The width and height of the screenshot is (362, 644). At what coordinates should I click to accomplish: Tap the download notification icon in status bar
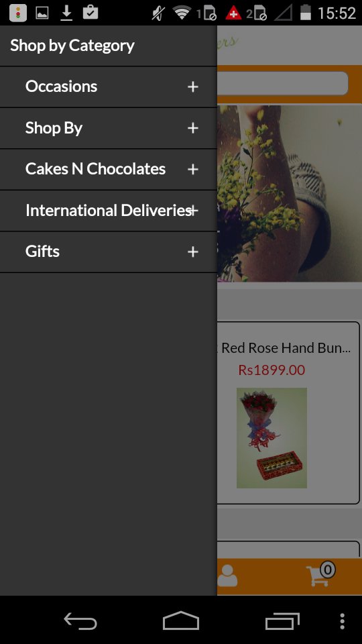point(66,13)
